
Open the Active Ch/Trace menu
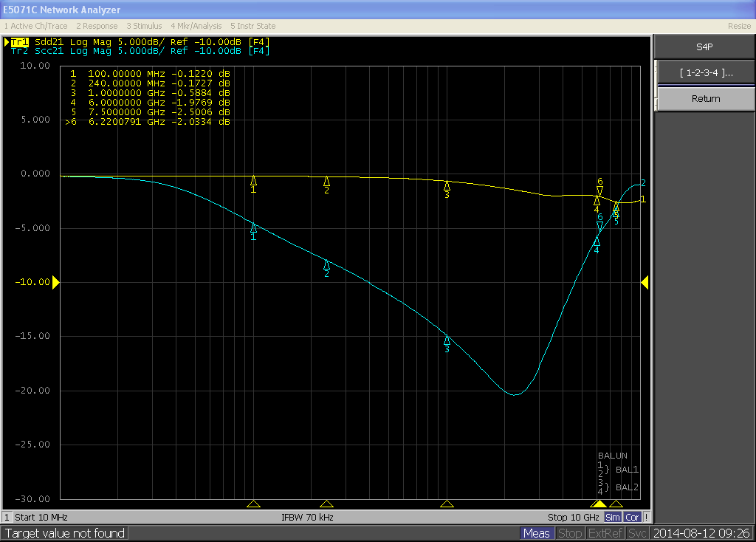(x=35, y=26)
